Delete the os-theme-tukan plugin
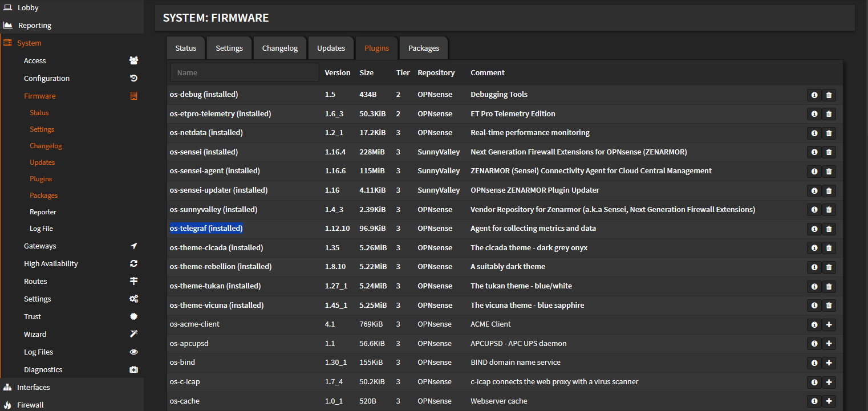This screenshot has height=411, width=868. click(x=829, y=286)
